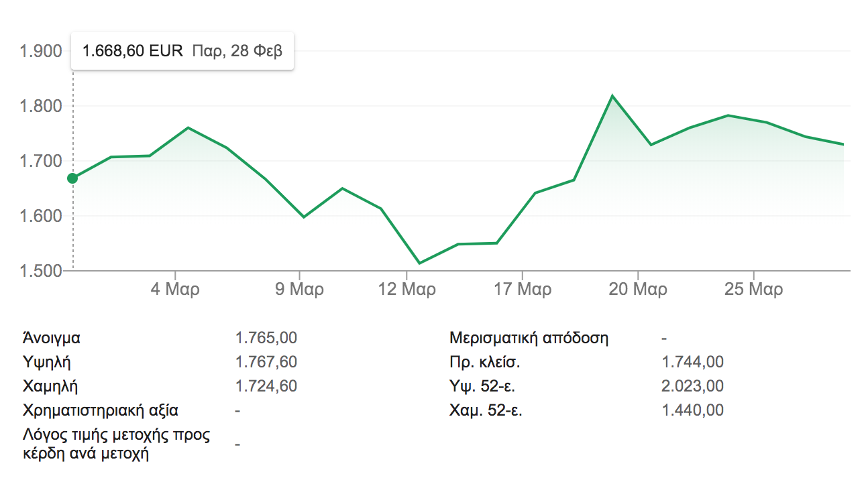Select the 20 Μαρ axis label
The width and height of the screenshot is (868, 480).
click(638, 290)
